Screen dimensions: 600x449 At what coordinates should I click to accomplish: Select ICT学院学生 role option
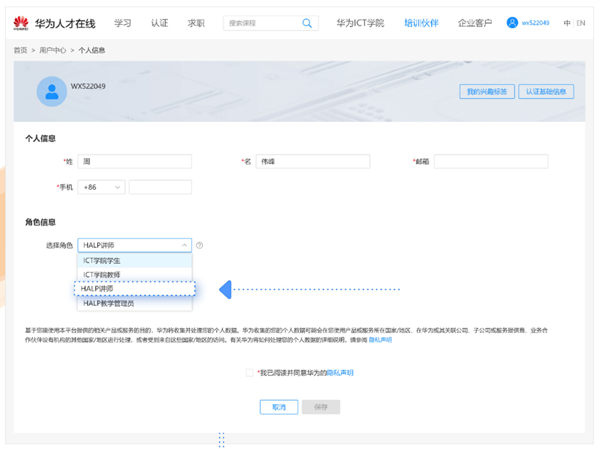pos(135,261)
